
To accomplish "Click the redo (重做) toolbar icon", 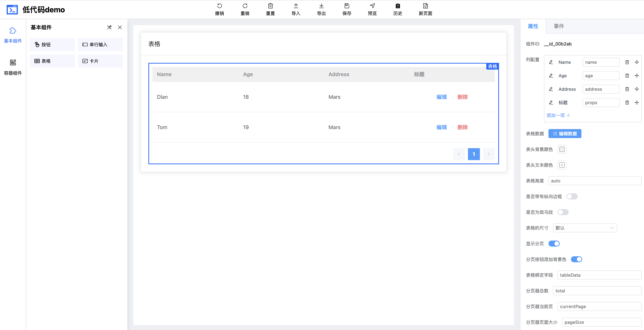I will pyautogui.click(x=245, y=6).
